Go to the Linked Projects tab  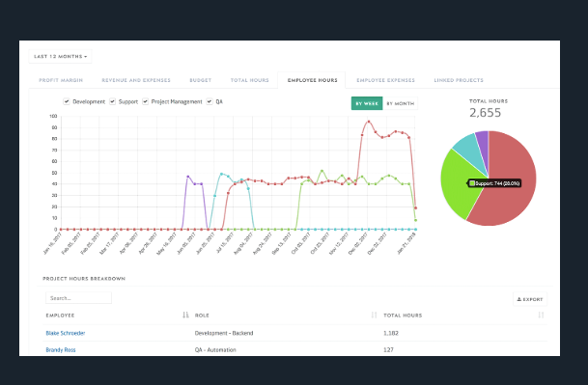click(x=459, y=80)
